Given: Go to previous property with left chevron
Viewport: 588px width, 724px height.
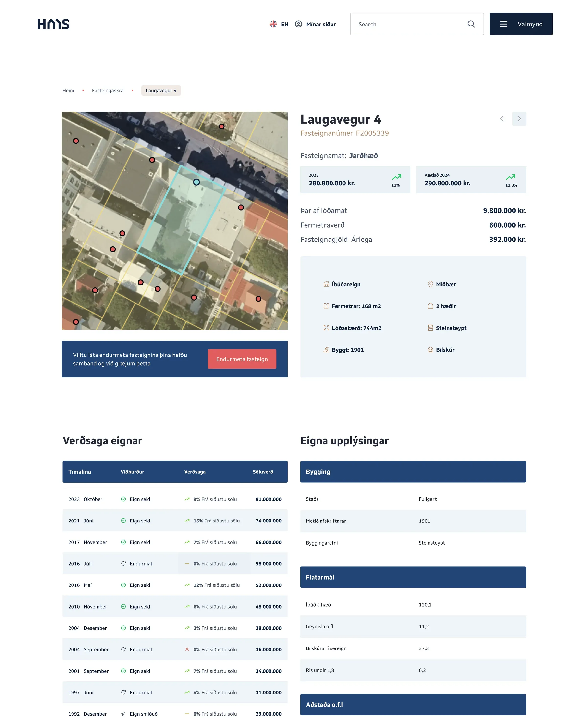Looking at the screenshot, I should (x=502, y=119).
